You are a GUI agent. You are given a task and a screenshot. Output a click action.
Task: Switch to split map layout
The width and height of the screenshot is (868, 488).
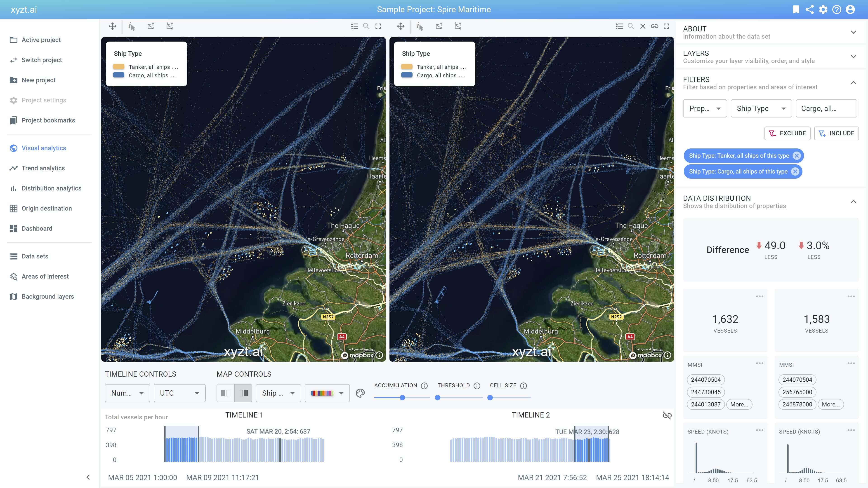coord(243,393)
